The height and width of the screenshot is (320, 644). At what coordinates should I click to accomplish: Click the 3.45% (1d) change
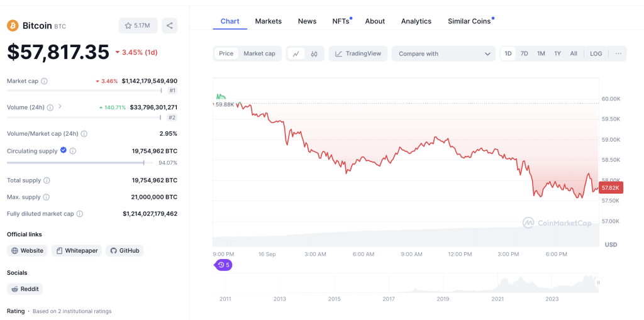(136, 53)
